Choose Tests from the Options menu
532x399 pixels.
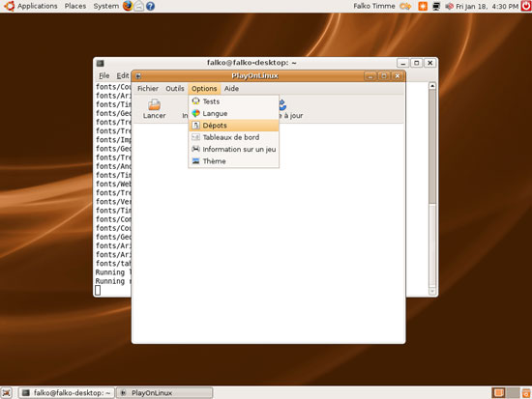tap(234, 101)
